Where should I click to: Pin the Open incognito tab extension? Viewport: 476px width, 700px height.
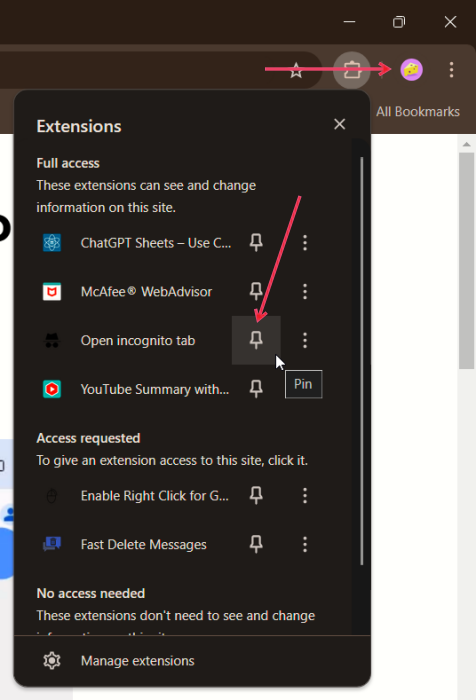click(256, 340)
